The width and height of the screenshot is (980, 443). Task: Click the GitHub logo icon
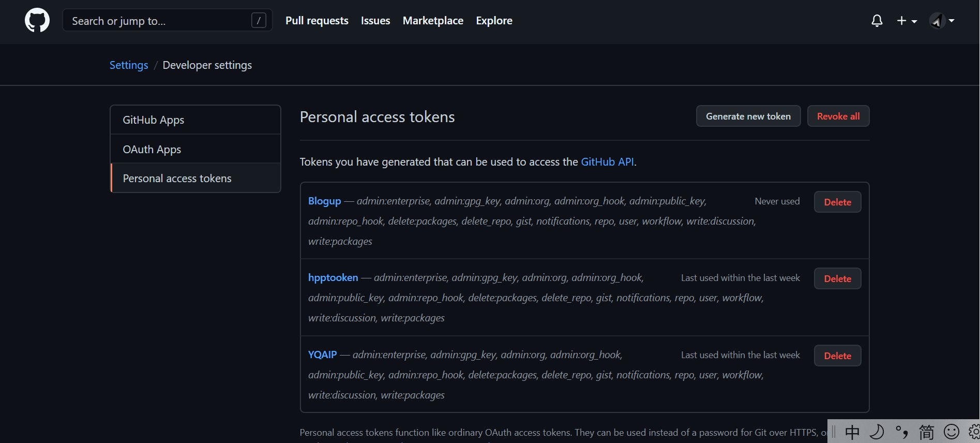click(x=37, y=21)
